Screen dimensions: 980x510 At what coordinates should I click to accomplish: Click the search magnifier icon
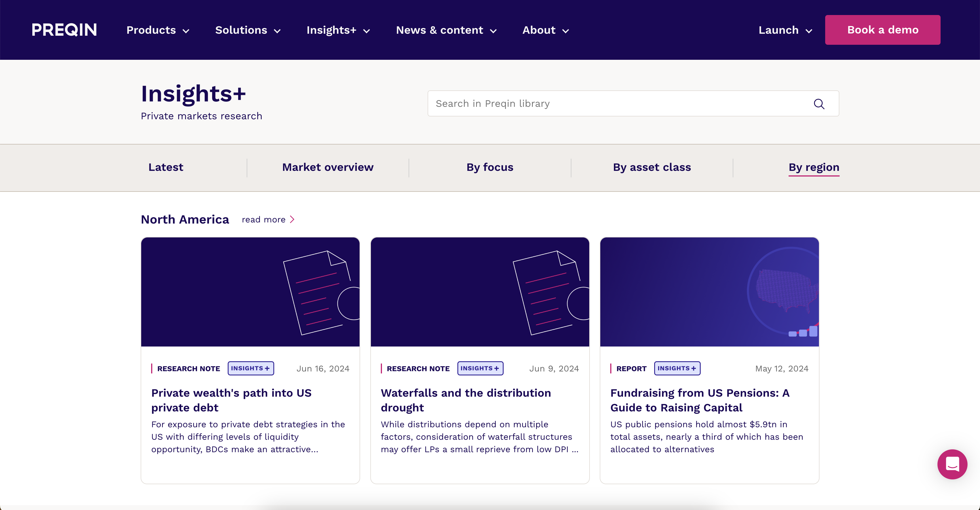(819, 104)
